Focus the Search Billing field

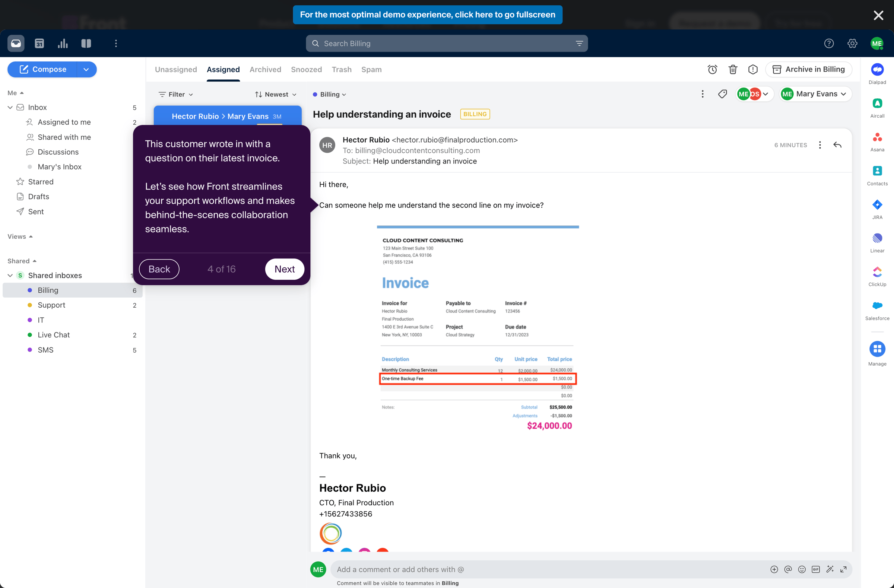(x=446, y=44)
